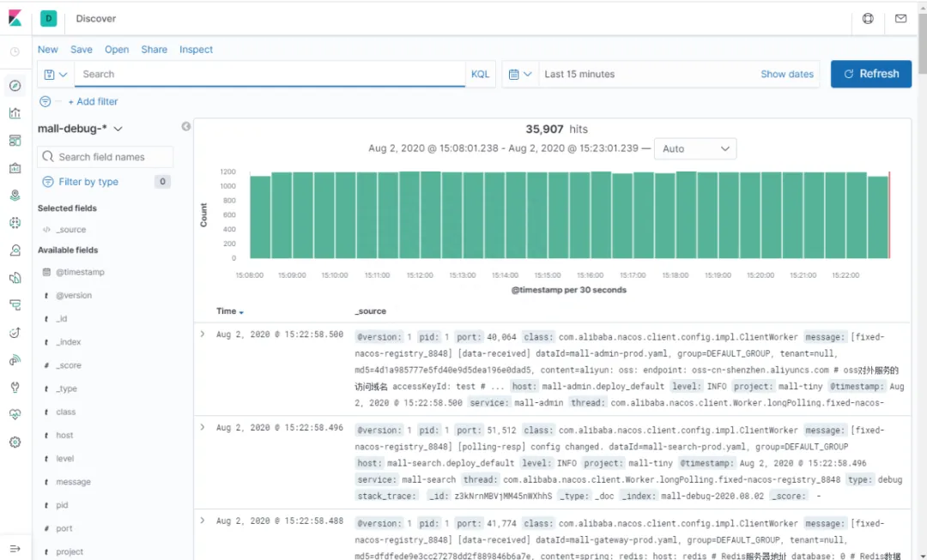
Task: Toggle the KQL query language option
Action: 480,74
